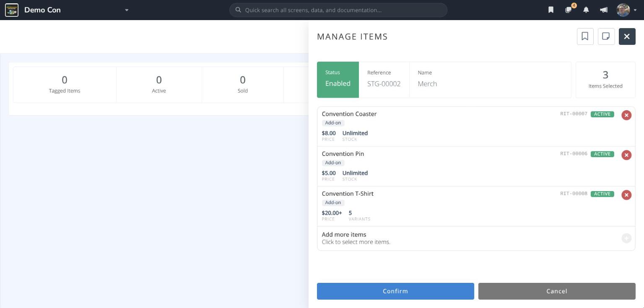Click the Merch name value
Screen dimensions: 644x308
click(427, 84)
